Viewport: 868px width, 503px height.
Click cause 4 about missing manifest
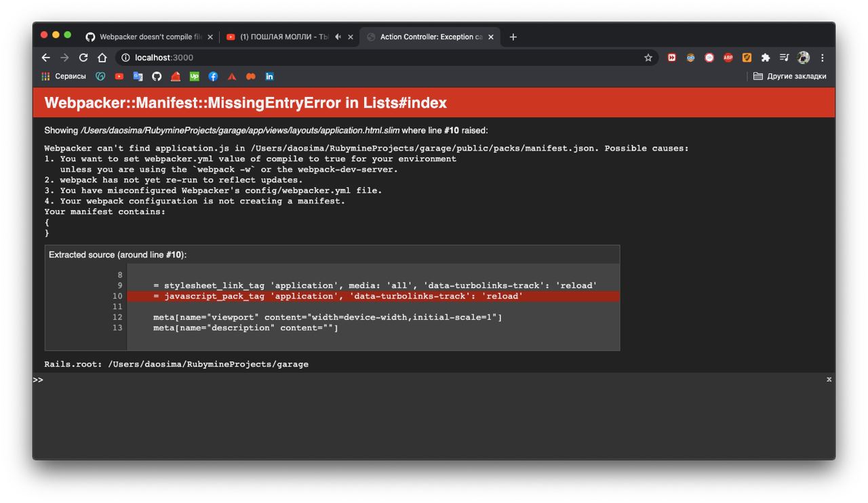pos(195,201)
